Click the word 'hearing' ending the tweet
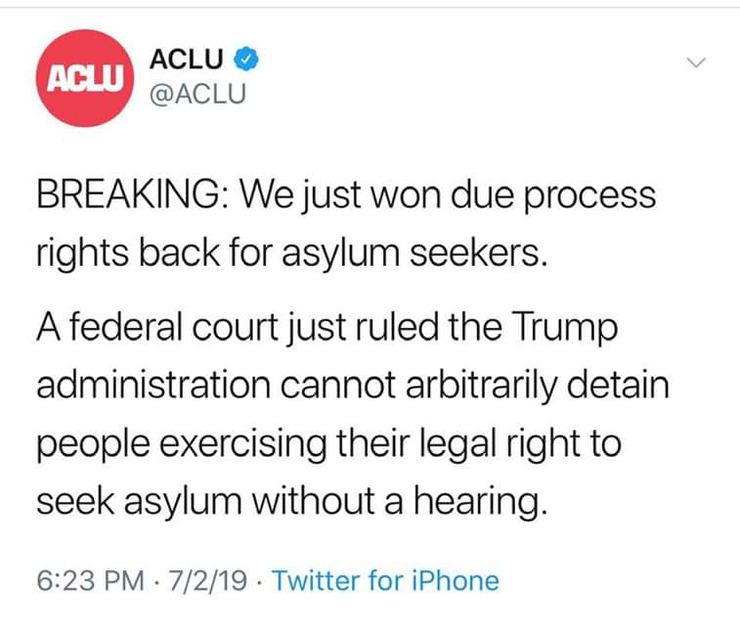740x625 pixels. (x=478, y=503)
